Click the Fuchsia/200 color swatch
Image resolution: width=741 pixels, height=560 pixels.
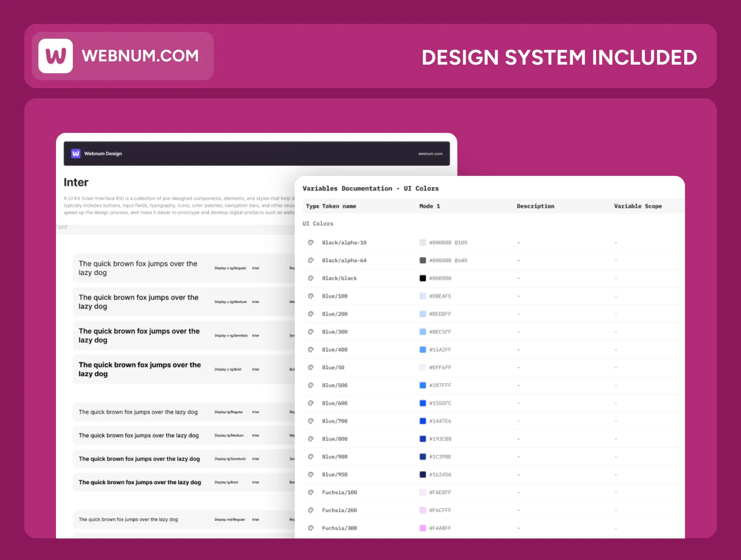tap(422, 510)
